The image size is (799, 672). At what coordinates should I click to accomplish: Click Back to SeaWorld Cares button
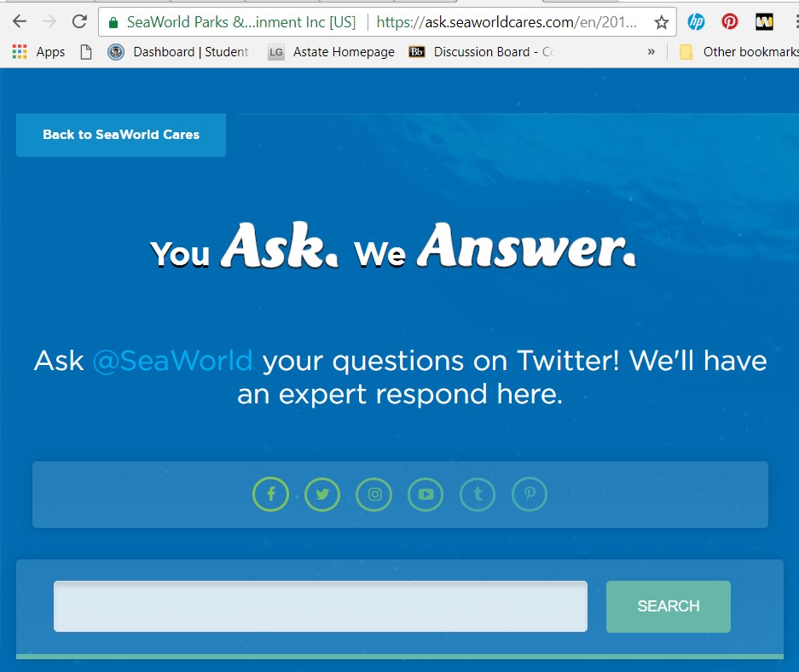[121, 135]
